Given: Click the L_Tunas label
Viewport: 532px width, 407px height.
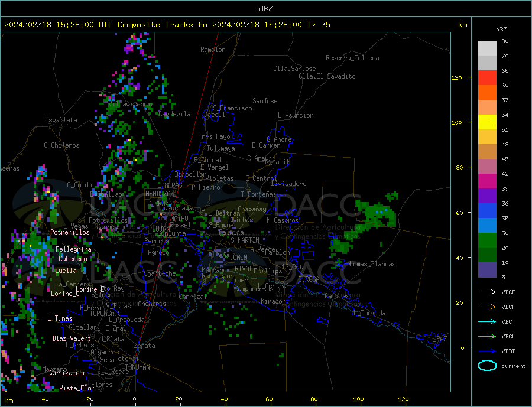Looking at the screenshot, I should [x=60, y=318].
